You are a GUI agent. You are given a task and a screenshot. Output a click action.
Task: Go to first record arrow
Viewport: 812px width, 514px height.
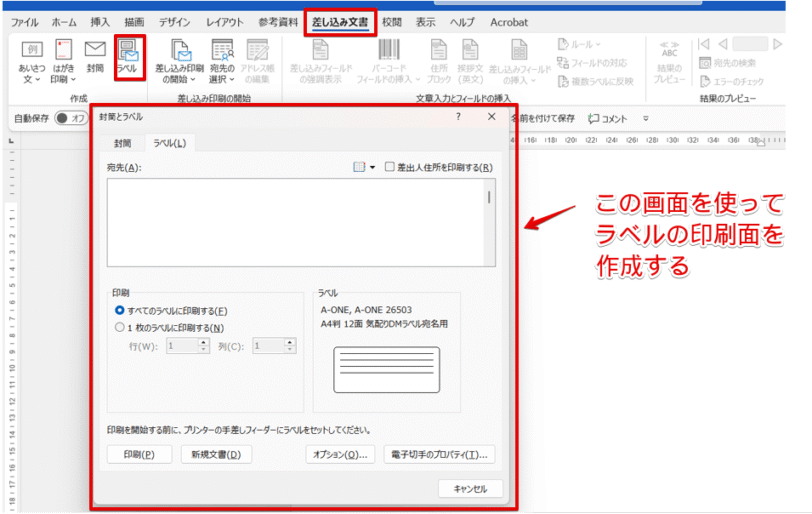[x=703, y=44]
